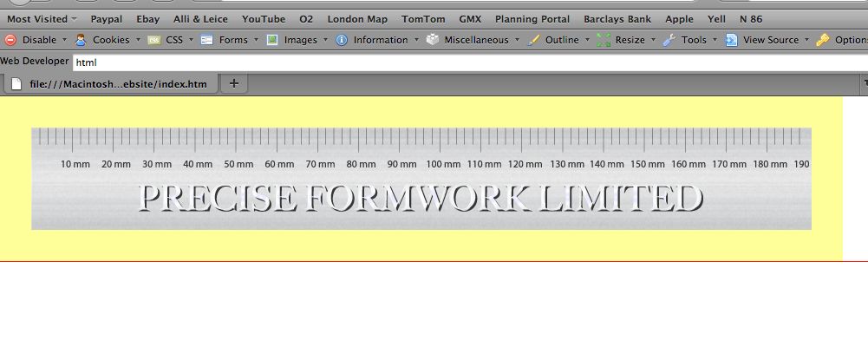
Task: Open the TomTom bookmark
Action: (423, 19)
